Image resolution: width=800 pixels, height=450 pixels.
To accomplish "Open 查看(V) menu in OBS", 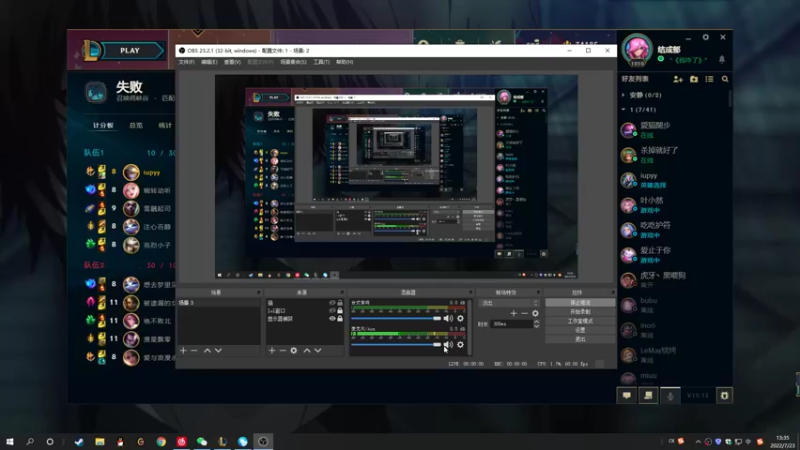I will 232,62.
